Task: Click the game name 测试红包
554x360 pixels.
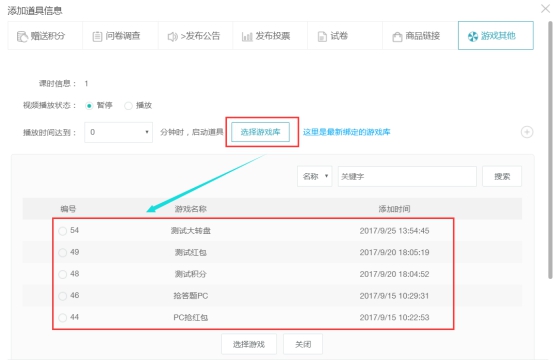Action: (x=190, y=253)
